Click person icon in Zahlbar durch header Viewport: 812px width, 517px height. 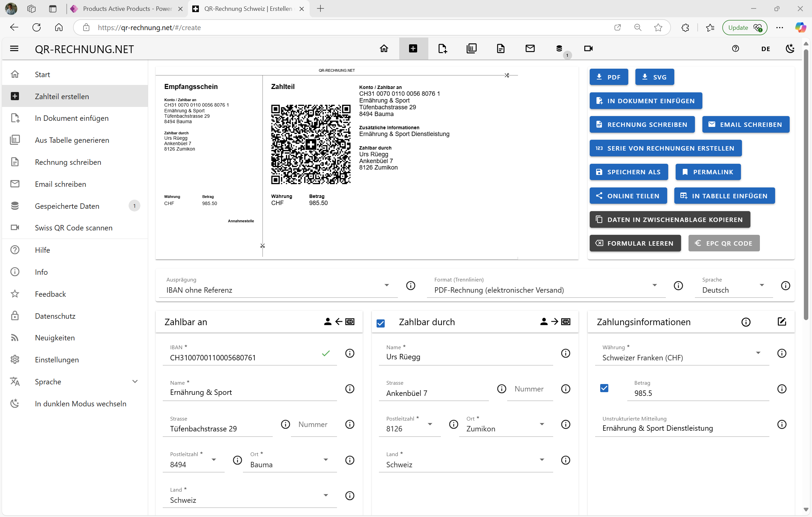click(544, 322)
